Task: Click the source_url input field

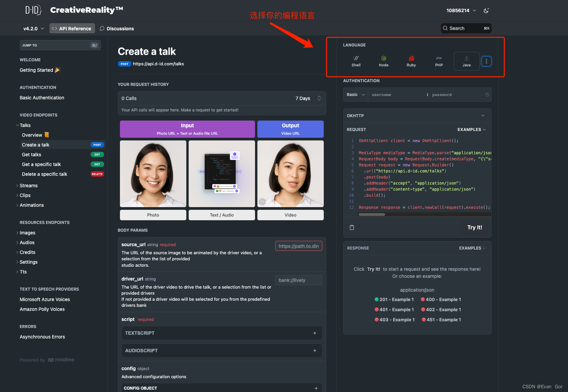Action: tap(298, 246)
